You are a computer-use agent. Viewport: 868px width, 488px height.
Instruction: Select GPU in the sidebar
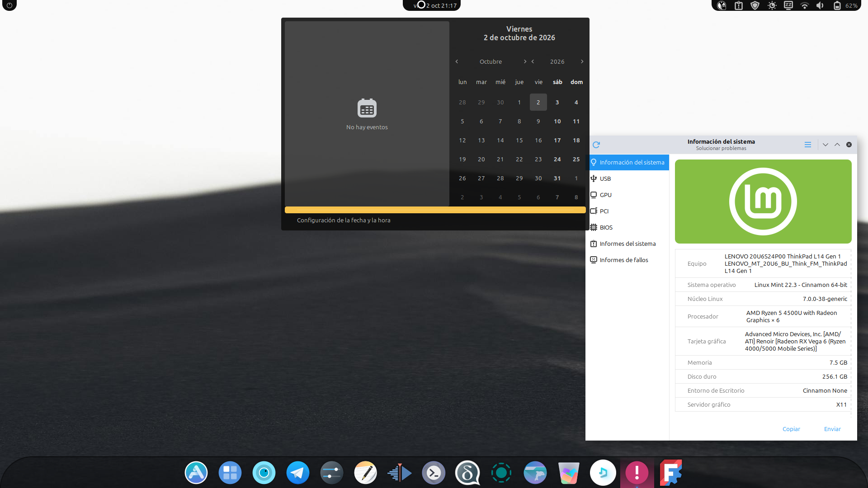click(x=627, y=195)
